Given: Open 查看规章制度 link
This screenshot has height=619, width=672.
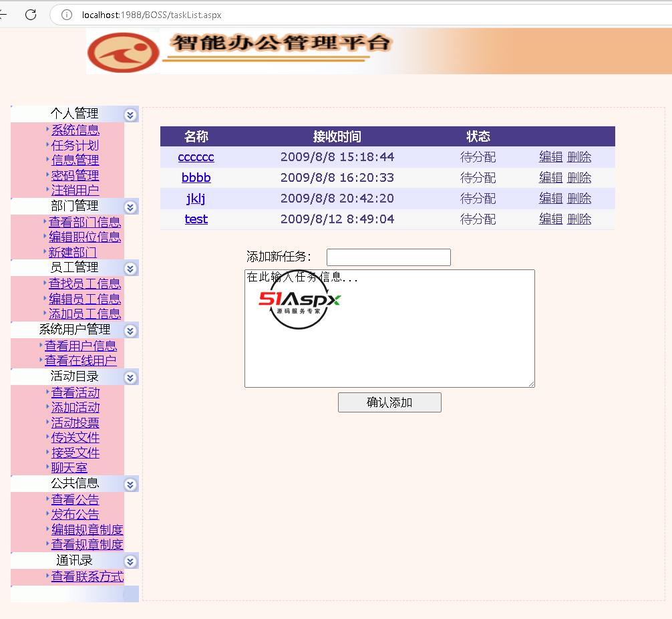Looking at the screenshot, I should tap(88, 544).
